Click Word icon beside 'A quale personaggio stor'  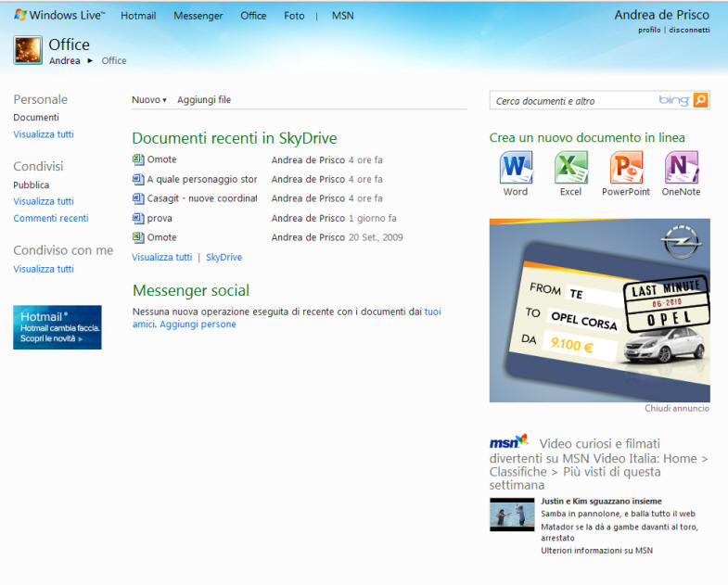138,179
